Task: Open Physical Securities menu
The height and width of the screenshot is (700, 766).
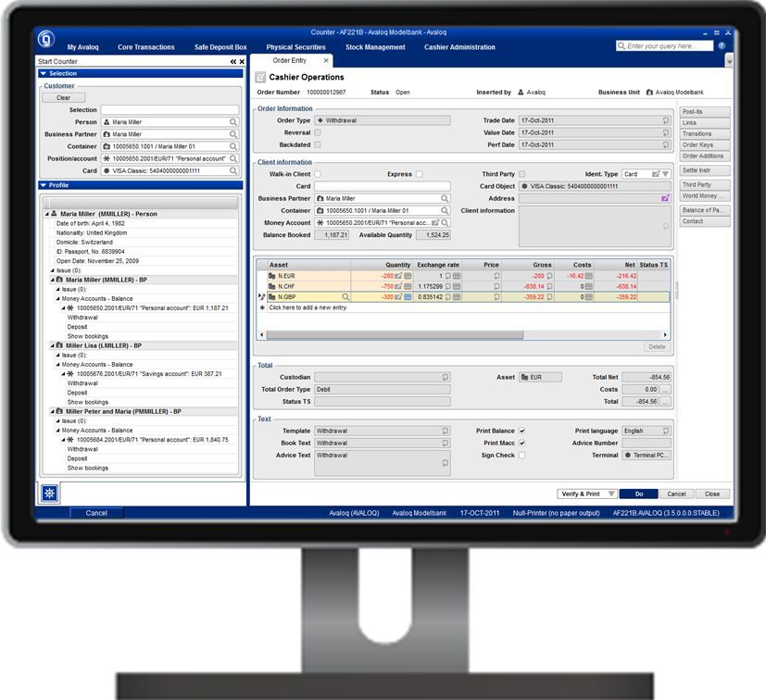Action: click(x=296, y=47)
